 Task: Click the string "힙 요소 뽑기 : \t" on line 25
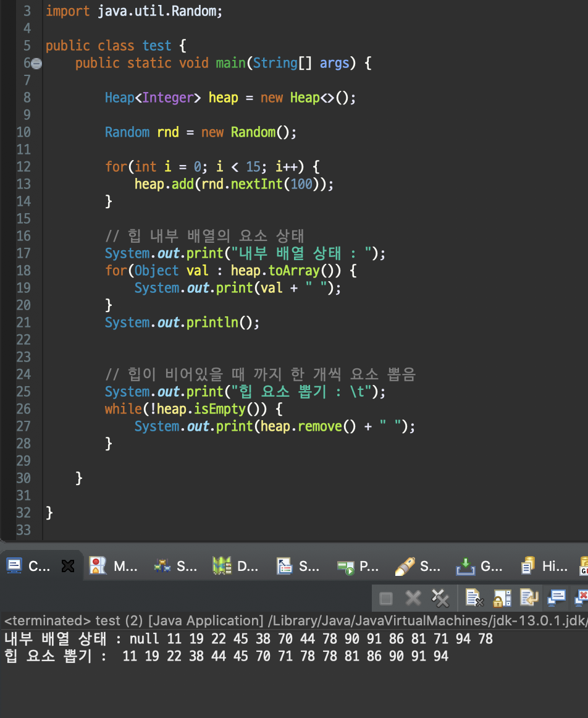[303, 392]
